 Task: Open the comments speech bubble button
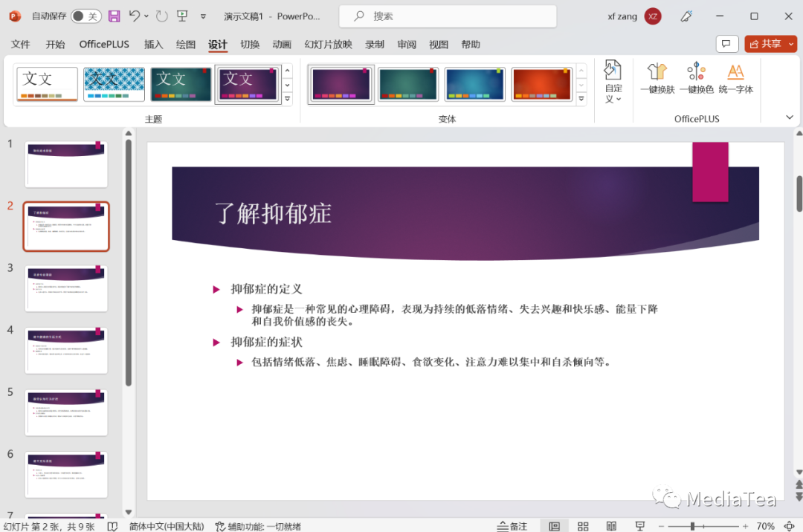(726, 44)
